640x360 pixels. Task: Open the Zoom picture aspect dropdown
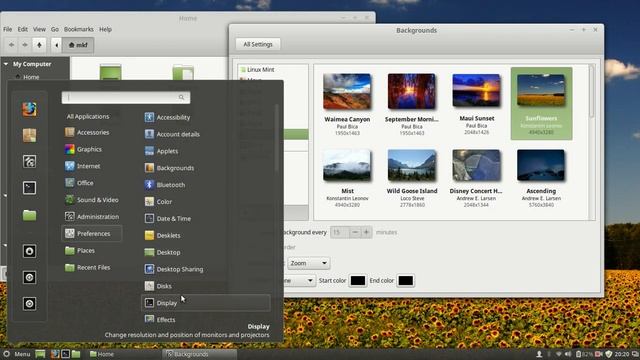(x=309, y=263)
